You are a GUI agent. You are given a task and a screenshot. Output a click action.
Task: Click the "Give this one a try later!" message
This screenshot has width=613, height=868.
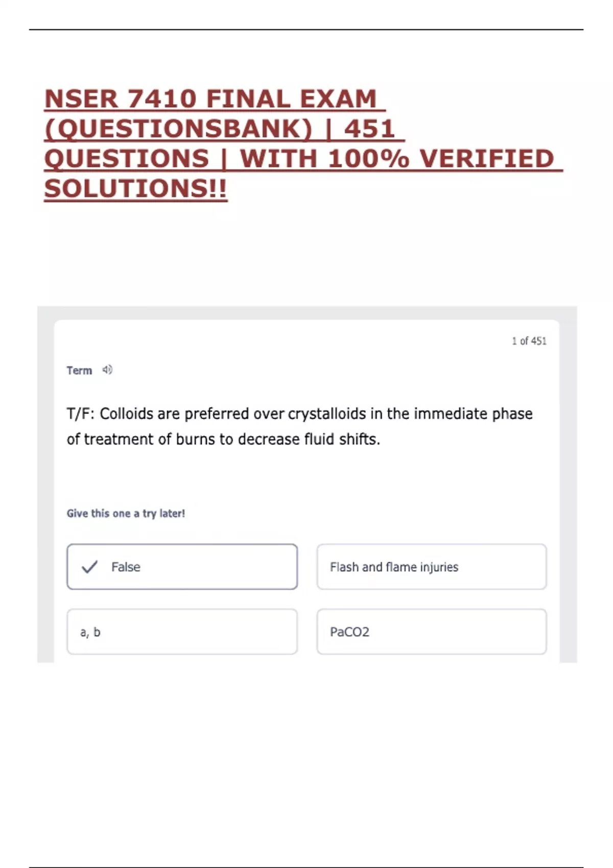(126, 513)
